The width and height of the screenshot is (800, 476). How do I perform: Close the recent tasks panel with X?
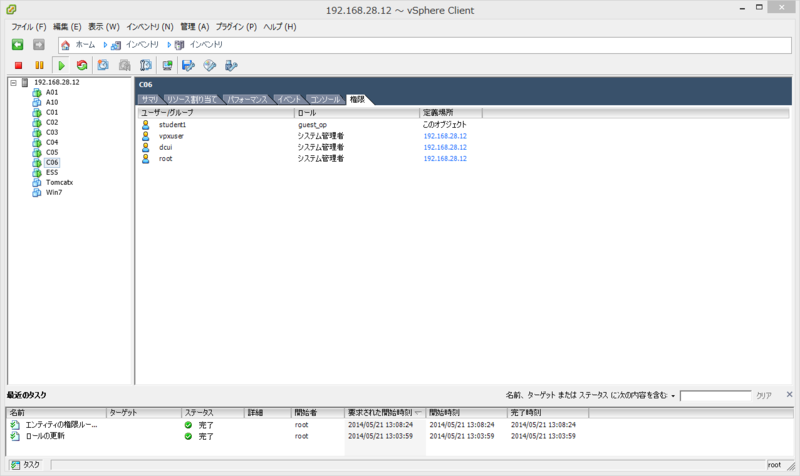(789, 394)
